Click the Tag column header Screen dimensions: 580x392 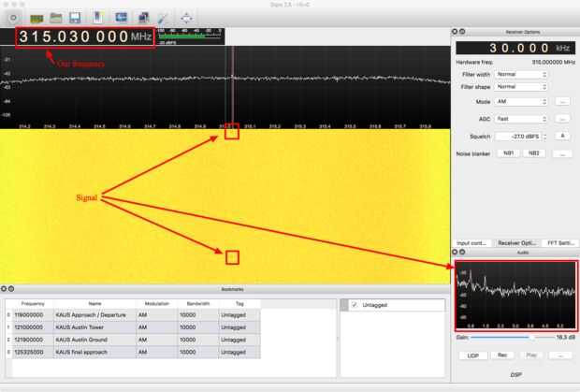click(239, 304)
